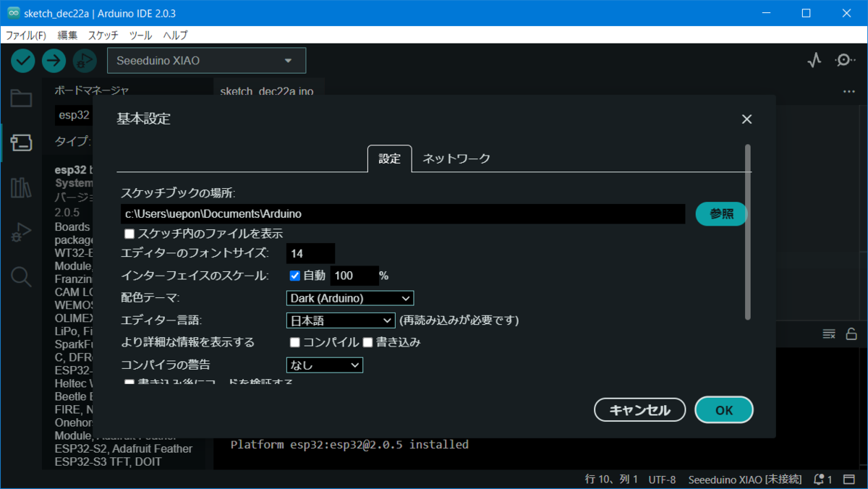The height and width of the screenshot is (489, 868).
Task: Open the 編集 menu
Action: tap(67, 35)
